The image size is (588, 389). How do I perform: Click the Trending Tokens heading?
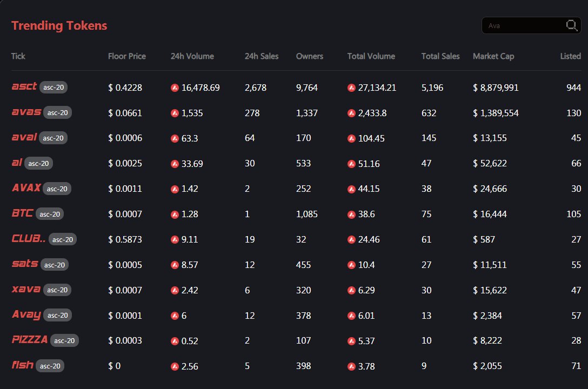(59, 25)
